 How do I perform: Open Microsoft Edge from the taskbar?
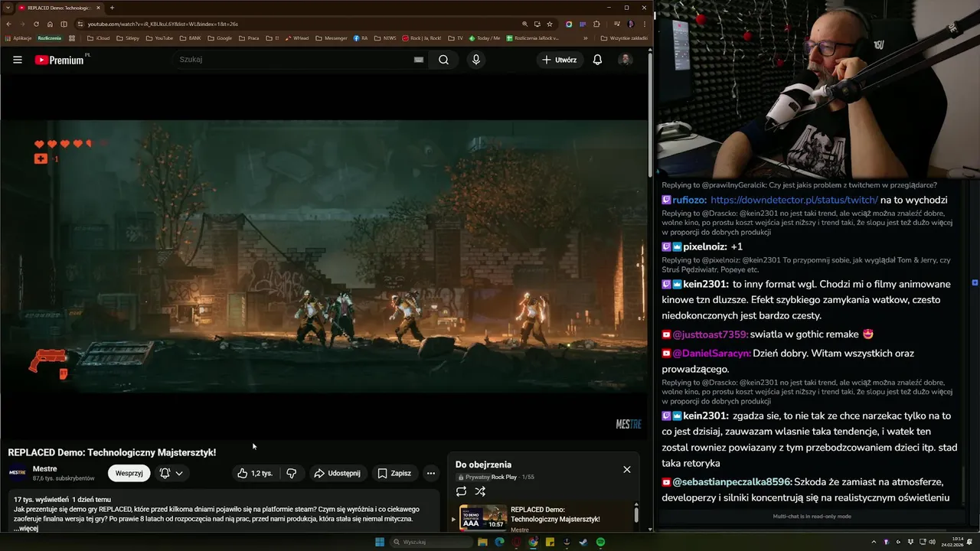click(499, 542)
